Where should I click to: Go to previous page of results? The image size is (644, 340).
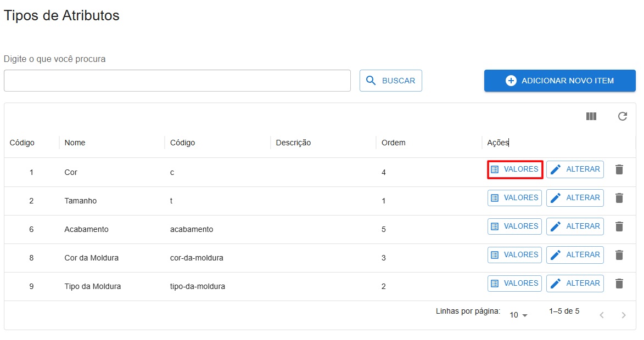[602, 315]
